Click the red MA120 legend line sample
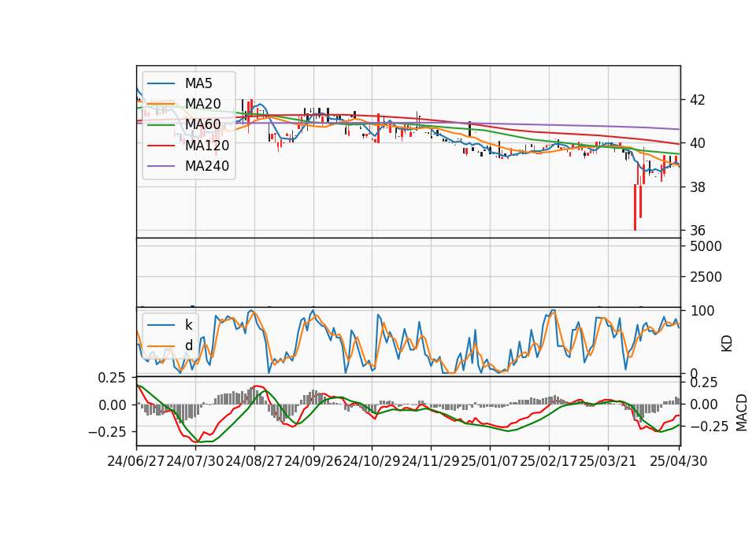The width and height of the screenshot is (756, 543). coord(161,146)
